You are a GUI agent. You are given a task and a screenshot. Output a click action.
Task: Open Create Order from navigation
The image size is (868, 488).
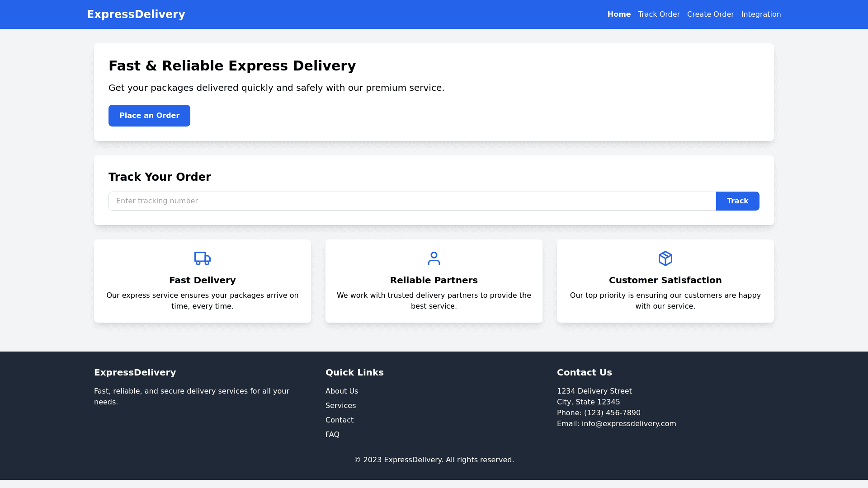pos(710,14)
